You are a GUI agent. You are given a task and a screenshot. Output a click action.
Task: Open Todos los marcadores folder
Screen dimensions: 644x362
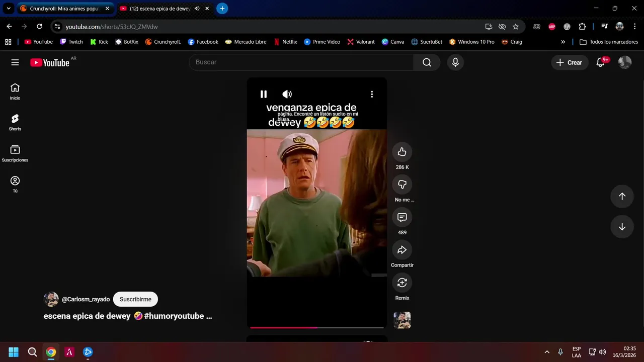tap(609, 42)
